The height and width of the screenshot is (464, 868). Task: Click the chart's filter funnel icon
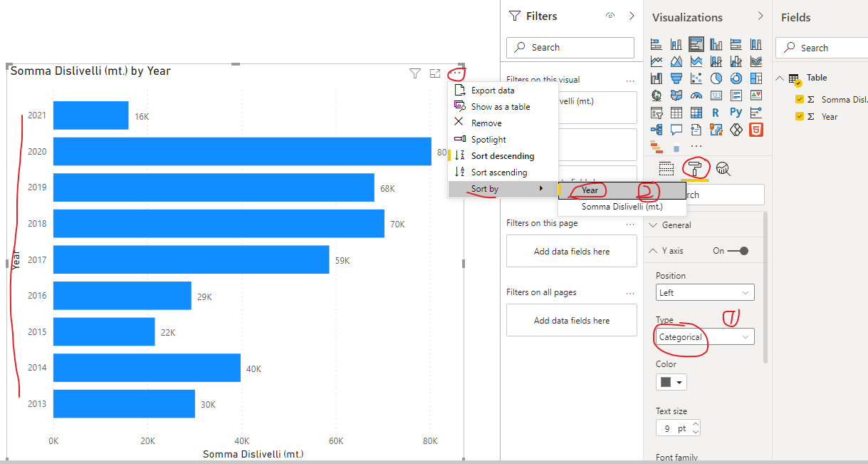click(x=415, y=73)
